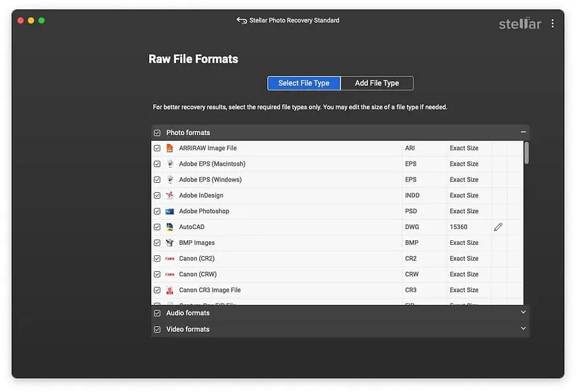576x392 pixels.
Task: Click the AutoCAD size value 15360
Action: coord(459,227)
